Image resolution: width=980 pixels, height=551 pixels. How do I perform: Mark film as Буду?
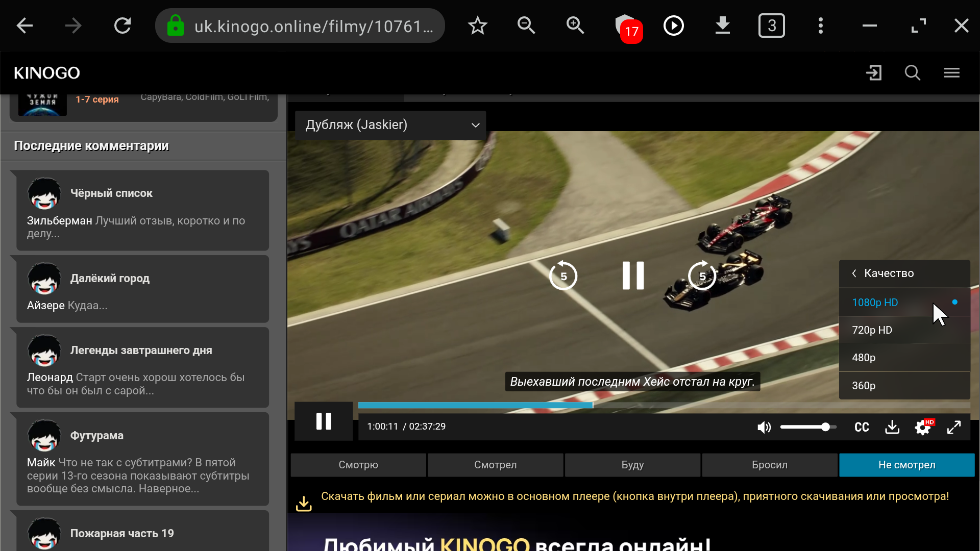(x=632, y=465)
